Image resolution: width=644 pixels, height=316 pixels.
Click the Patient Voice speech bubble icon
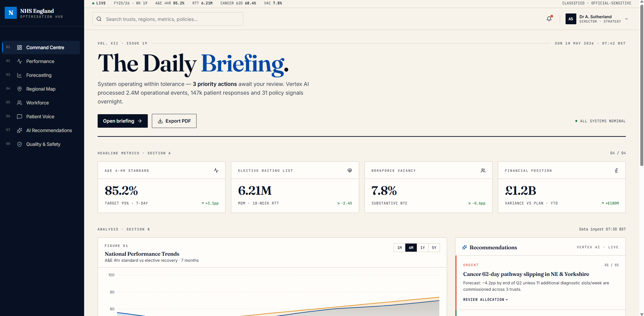[20, 117]
